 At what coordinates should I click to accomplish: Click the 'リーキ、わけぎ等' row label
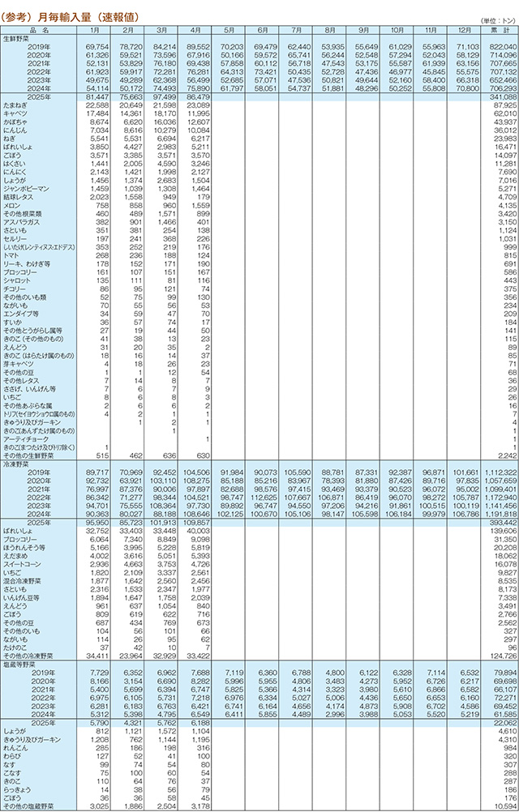pyautogui.click(x=26, y=263)
